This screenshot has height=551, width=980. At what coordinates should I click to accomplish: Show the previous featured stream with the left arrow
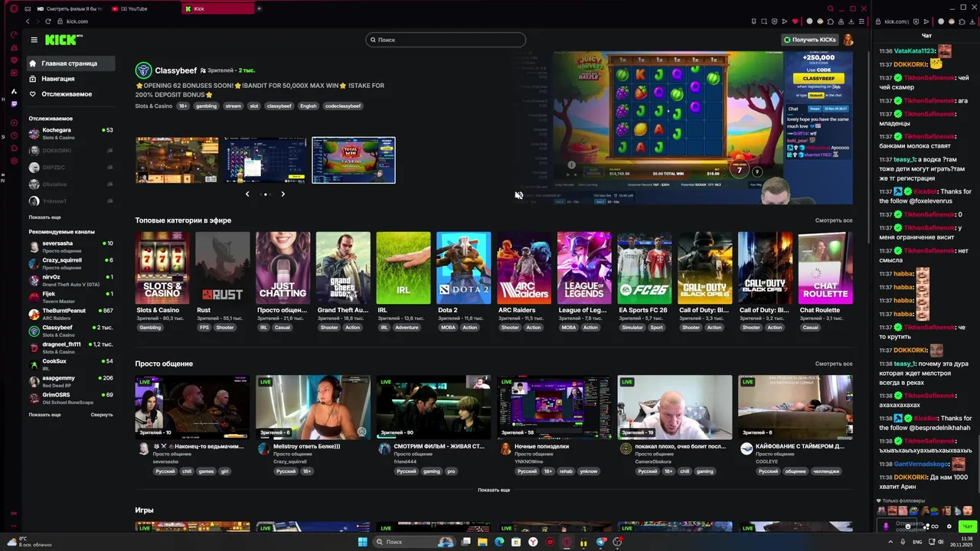pos(247,194)
